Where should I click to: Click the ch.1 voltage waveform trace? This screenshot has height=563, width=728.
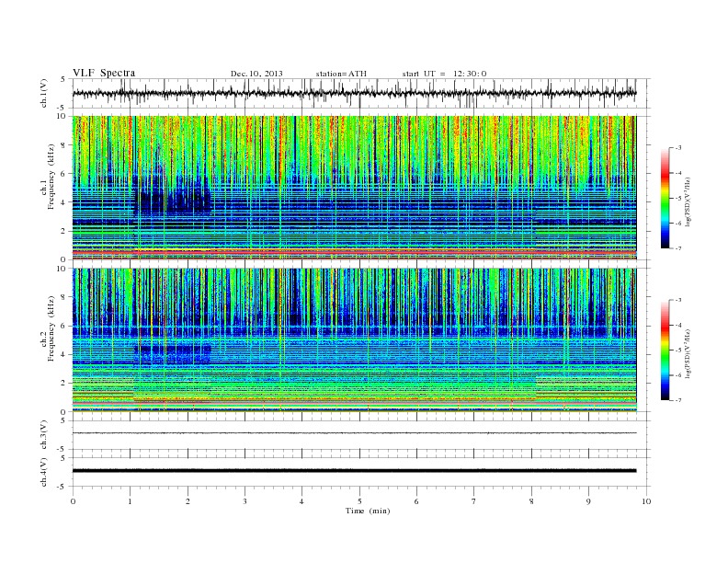click(x=354, y=93)
